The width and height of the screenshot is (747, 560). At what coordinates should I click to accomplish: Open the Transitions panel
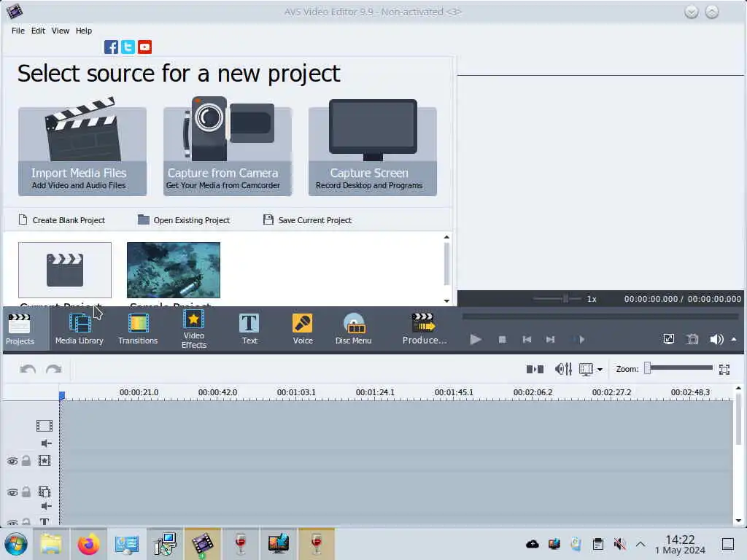click(x=138, y=330)
